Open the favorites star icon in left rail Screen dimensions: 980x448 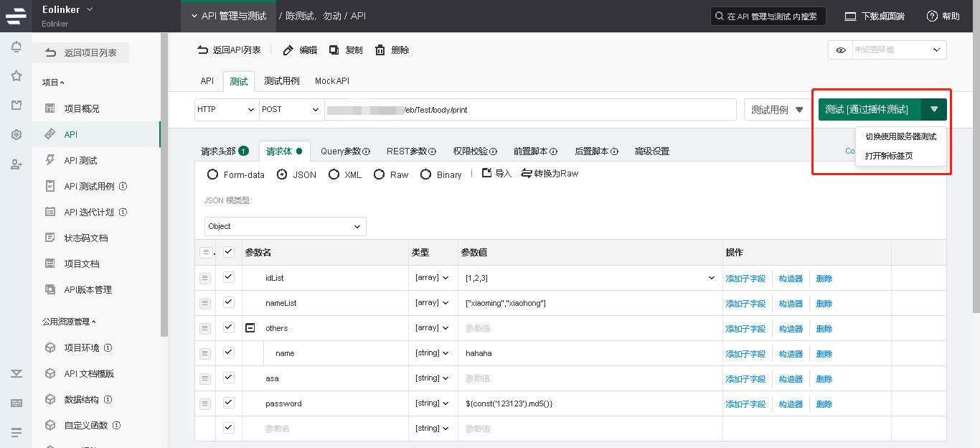16,76
